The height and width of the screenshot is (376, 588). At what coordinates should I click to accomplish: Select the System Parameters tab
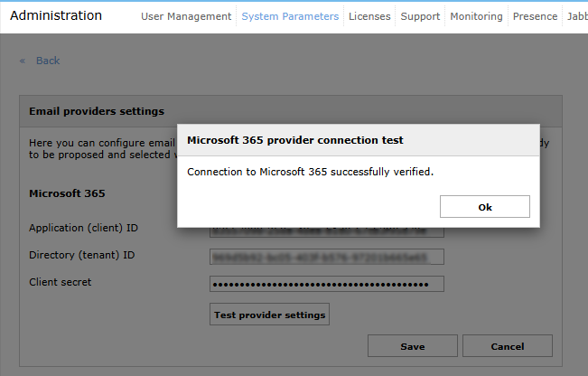[x=290, y=16]
